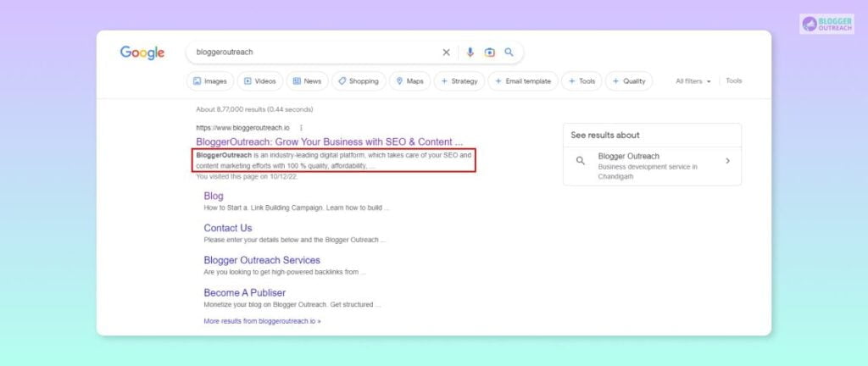Click snippet How to Start a Link Building Campaign
868x366 pixels.
click(296, 208)
